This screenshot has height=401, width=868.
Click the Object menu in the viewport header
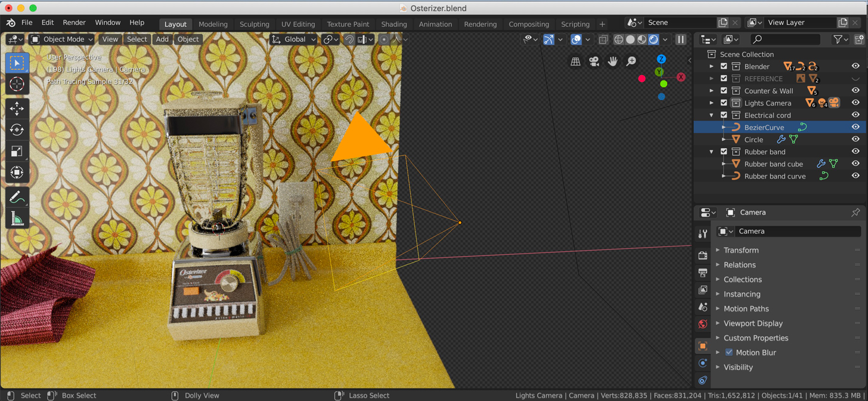[x=188, y=39]
